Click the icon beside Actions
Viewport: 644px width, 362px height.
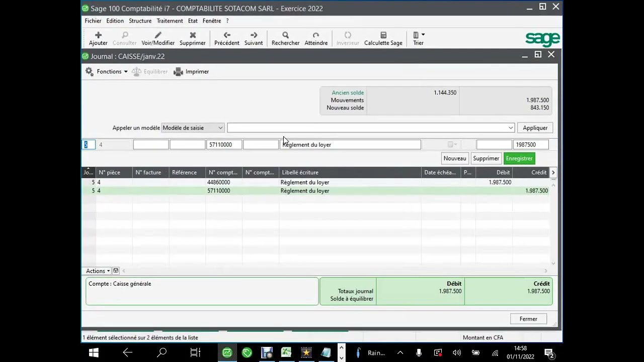coord(116,270)
